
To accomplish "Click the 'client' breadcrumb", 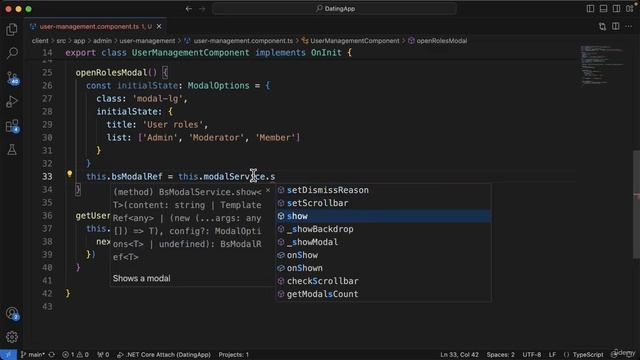I will pos(40,41).
